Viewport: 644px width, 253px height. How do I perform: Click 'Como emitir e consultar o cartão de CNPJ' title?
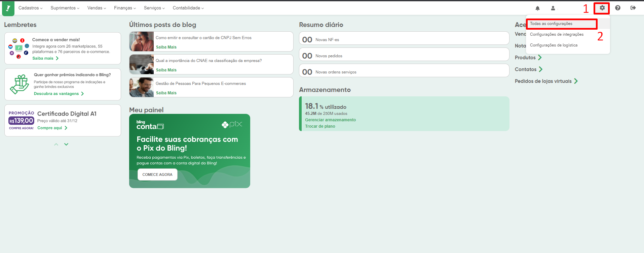(x=203, y=38)
